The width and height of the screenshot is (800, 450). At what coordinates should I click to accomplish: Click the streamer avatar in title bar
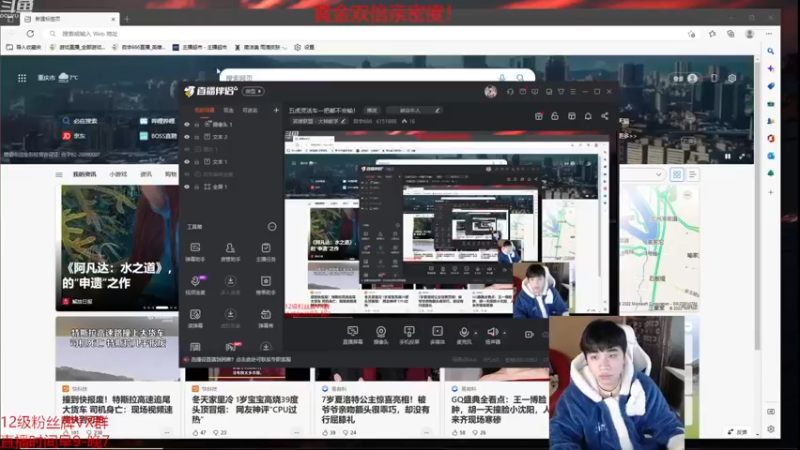point(491,92)
